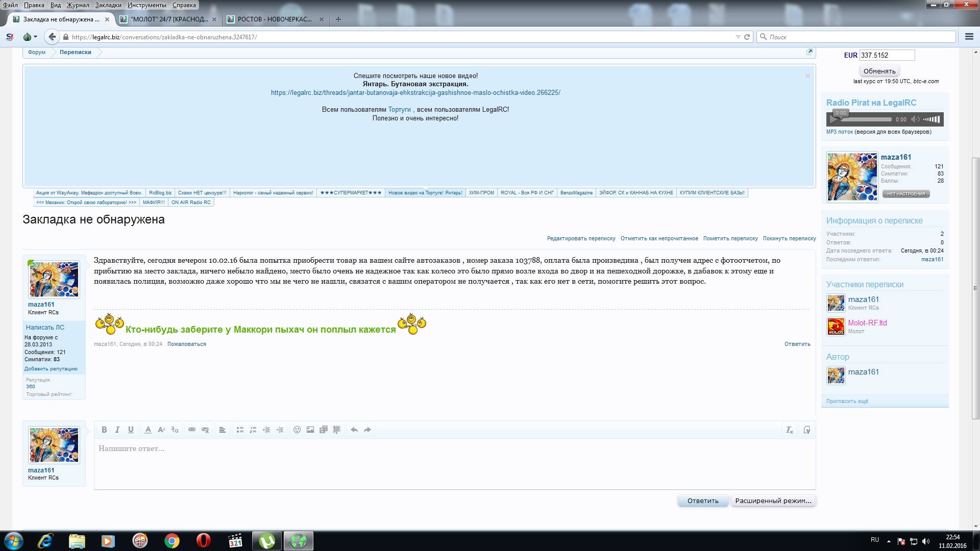Click the remove formatting icon
980x551 pixels.
point(790,430)
